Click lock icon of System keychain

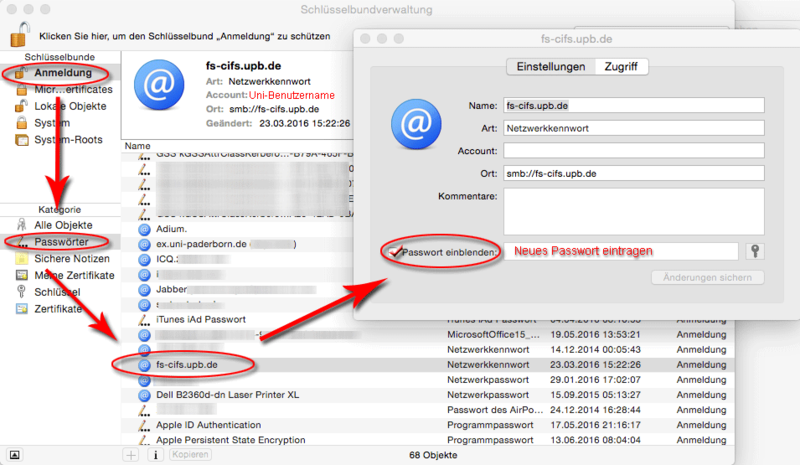coord(21,123)
